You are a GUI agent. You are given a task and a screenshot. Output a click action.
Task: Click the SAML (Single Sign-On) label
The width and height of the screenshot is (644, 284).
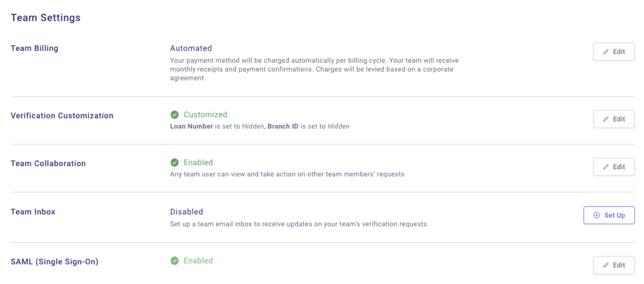click(54, 261)
